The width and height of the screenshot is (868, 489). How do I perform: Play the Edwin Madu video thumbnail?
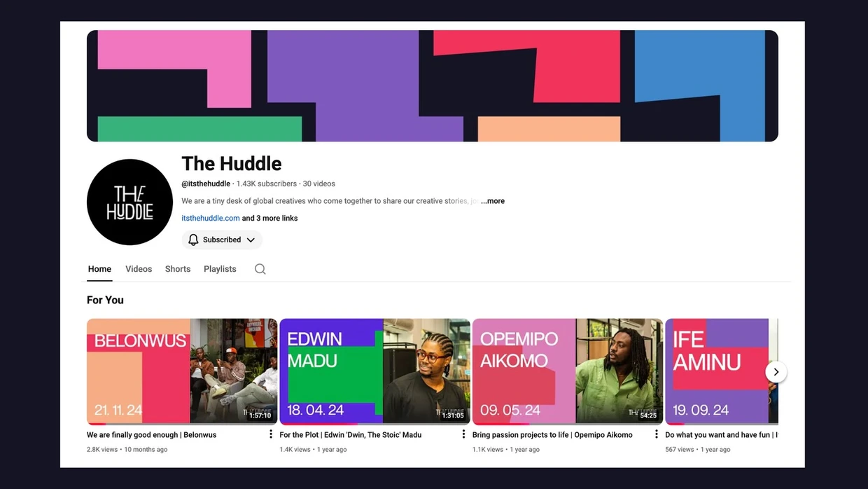click(x=374, y=371)
